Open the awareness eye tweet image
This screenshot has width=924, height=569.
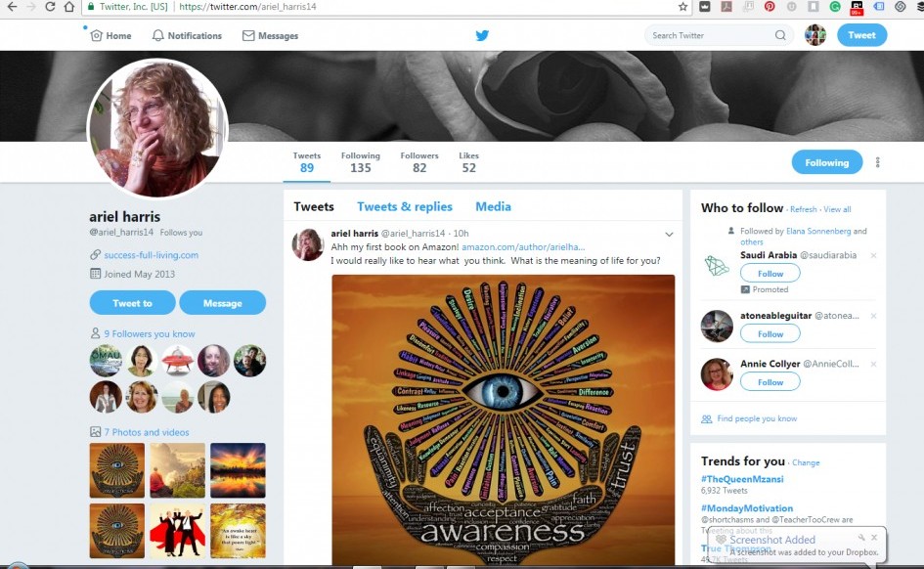504,419
